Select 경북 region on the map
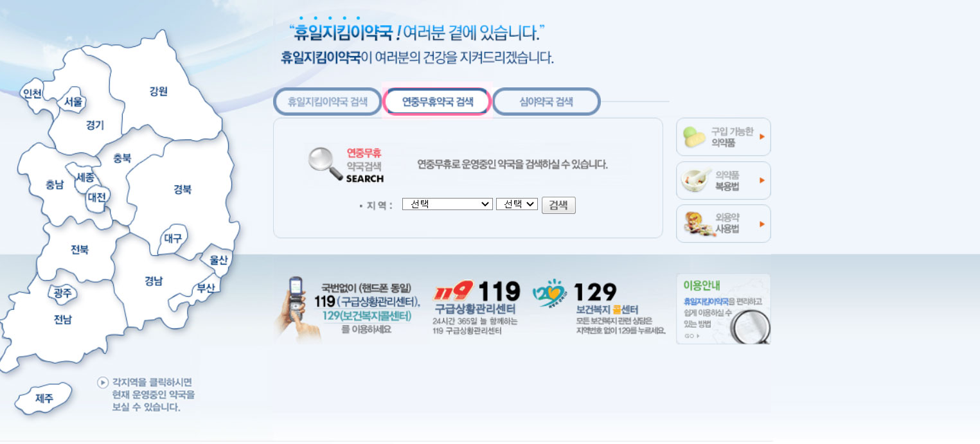The height and width of the screenshot is (444, 980). 183,190
